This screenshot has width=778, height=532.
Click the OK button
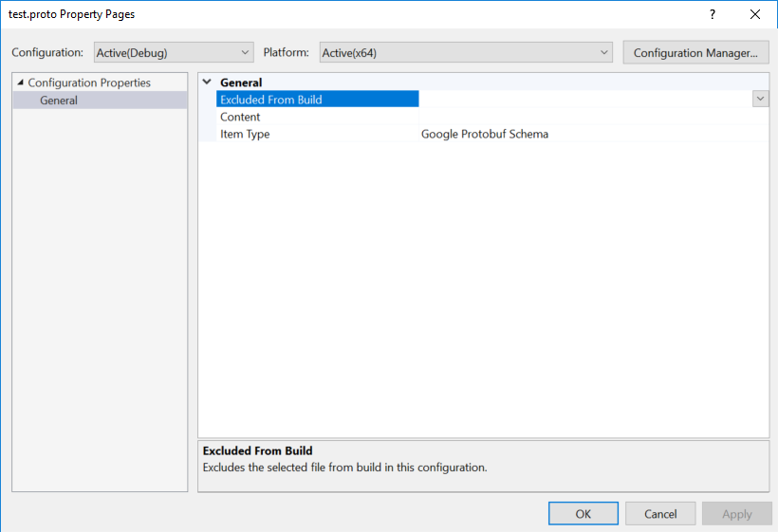point(583,514)
